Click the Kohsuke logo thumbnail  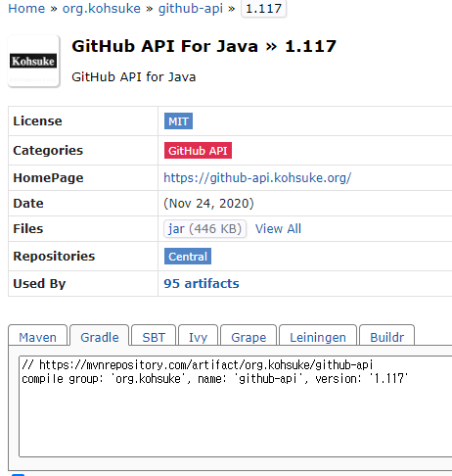[x=33, y=61]
